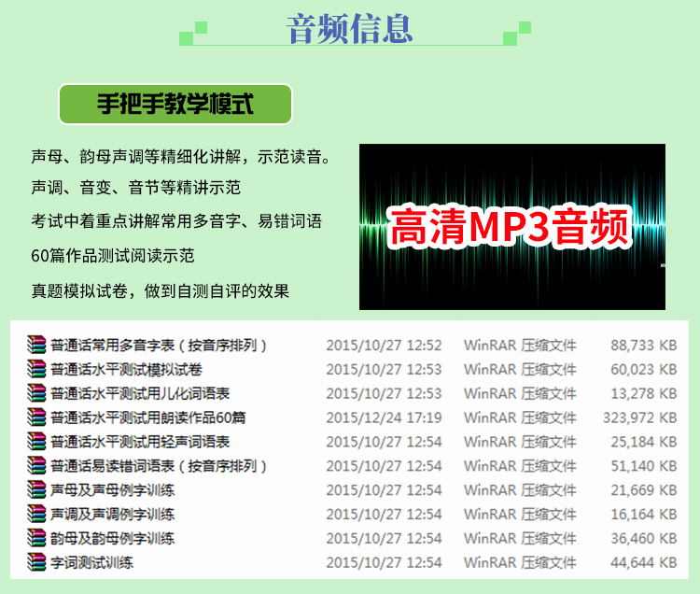Select file name 普通话易读错词语表（按音序排列）
The image size is (700, 594).
click(x=159, y=466)
